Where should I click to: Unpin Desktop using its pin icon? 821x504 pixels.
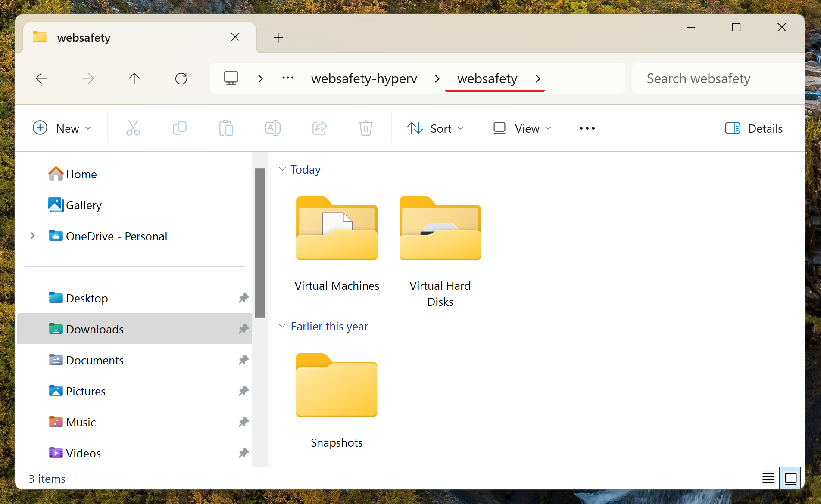point(243,298)
